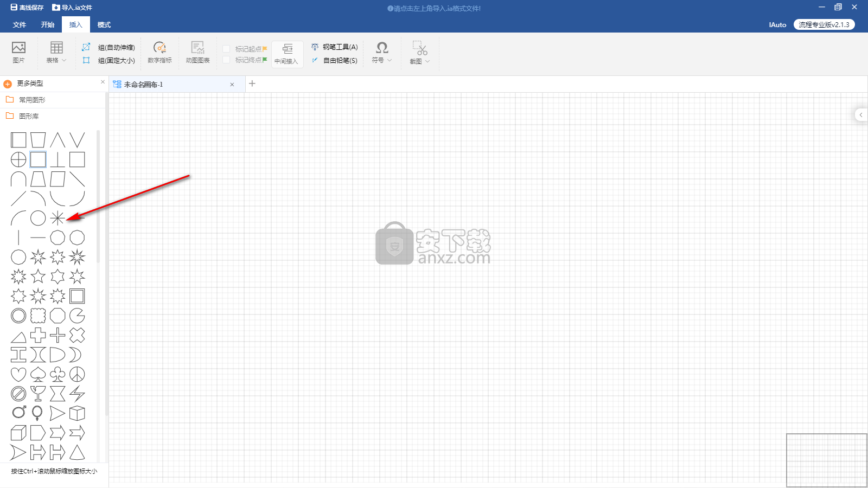Open the 表格 table dropdown
Screen dimensions: 868x488
coord(56,53)
